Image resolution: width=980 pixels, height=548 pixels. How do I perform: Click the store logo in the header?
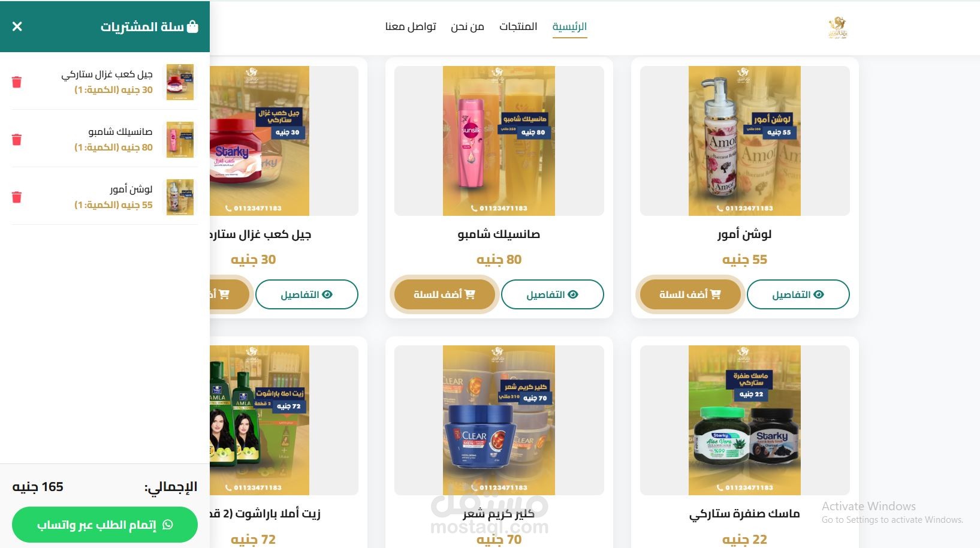coord(837,28)
